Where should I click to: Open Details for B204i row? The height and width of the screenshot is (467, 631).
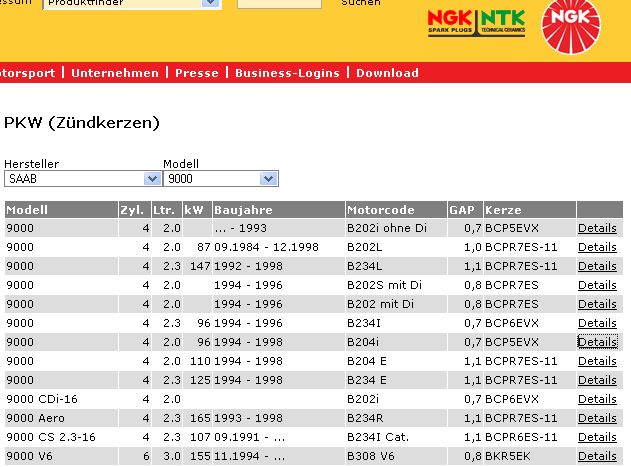point(597,342)
